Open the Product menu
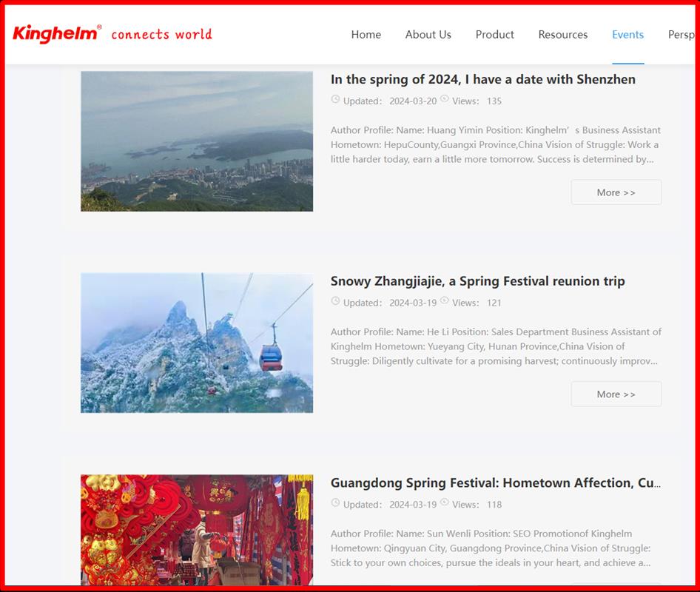This screenshot has height=592, width=700. 494,34
